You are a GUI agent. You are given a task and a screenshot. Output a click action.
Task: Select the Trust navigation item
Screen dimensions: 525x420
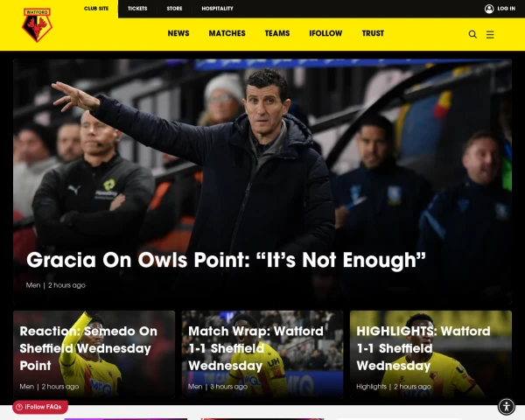[x=373, y=33]
